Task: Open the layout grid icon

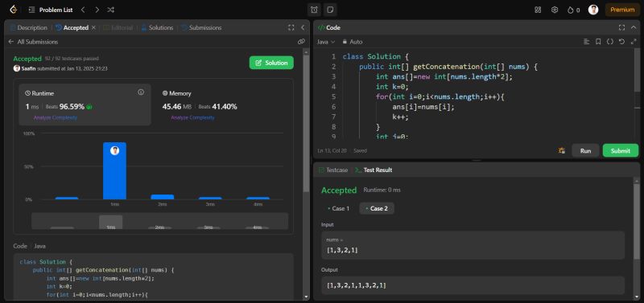Action: click(x=538, y=10)
